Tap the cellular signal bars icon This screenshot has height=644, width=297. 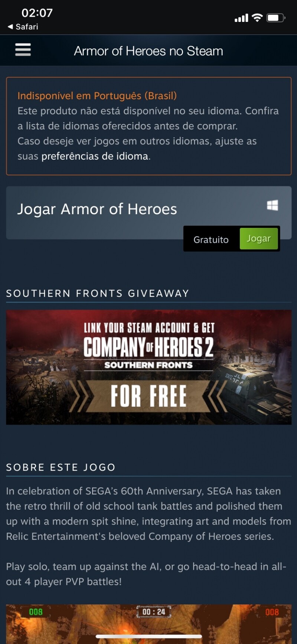[241, 18]
